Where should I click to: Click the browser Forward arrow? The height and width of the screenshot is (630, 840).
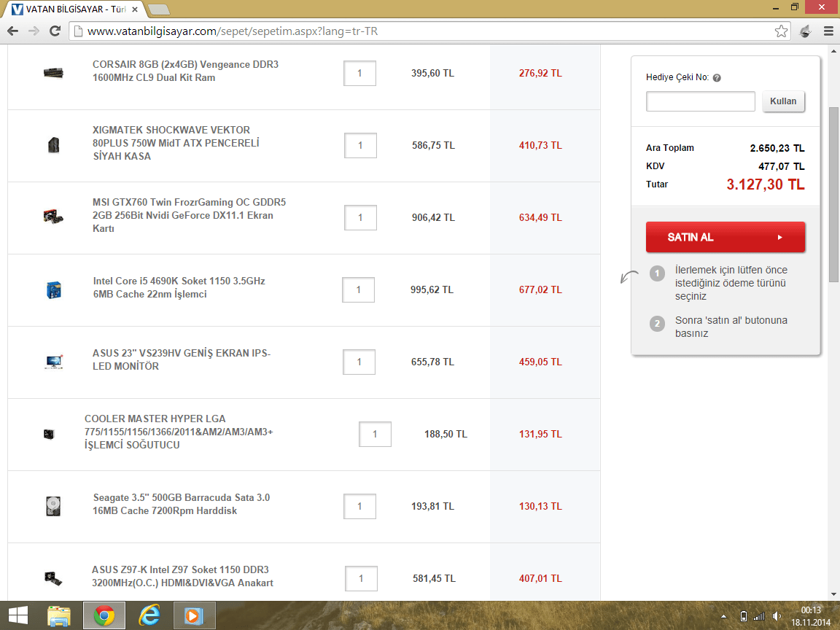click(34, 31)
